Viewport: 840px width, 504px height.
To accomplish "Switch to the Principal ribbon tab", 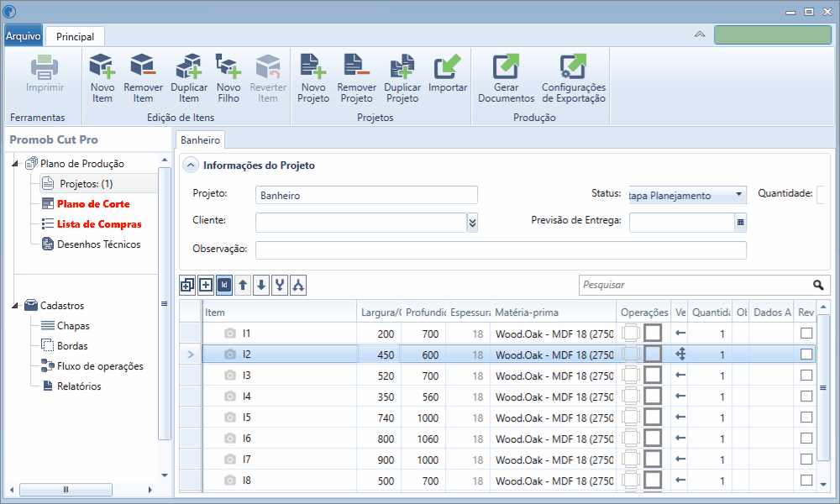I will (75, 36).
